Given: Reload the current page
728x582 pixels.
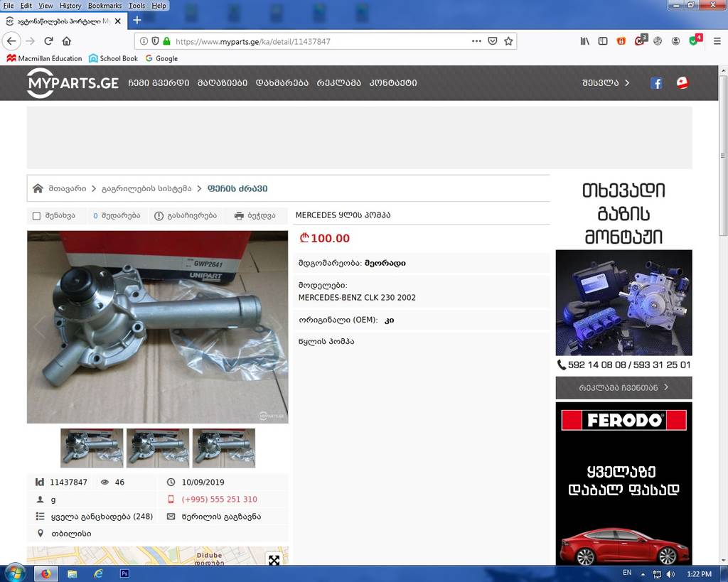Looking at the screenshot, I should [48, 41].
